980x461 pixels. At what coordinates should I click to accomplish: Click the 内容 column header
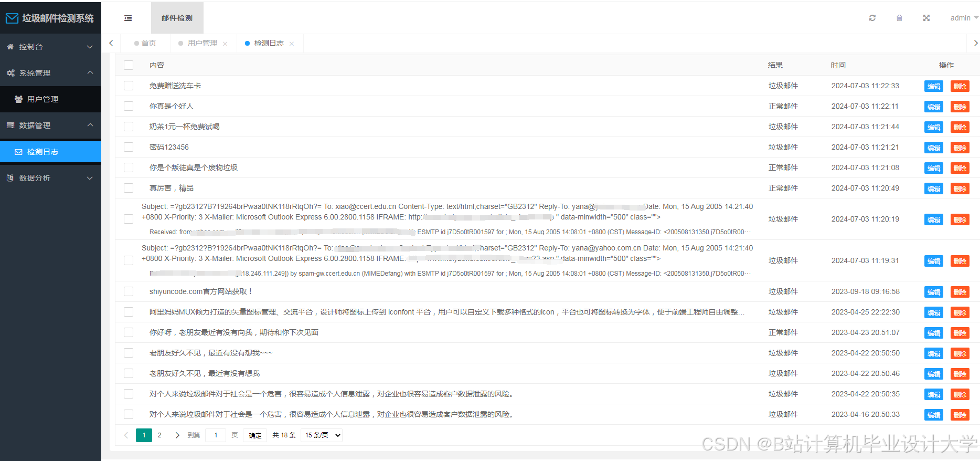[x=157, y=65]
